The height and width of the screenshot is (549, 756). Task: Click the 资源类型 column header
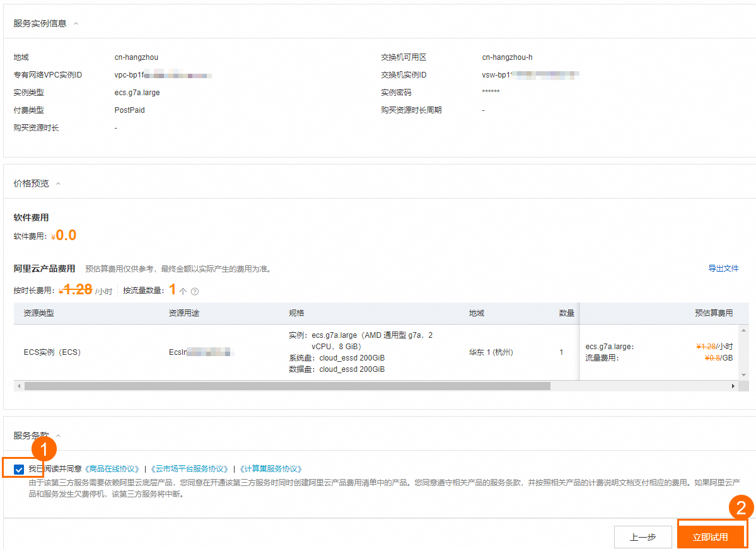pos(38,313)
